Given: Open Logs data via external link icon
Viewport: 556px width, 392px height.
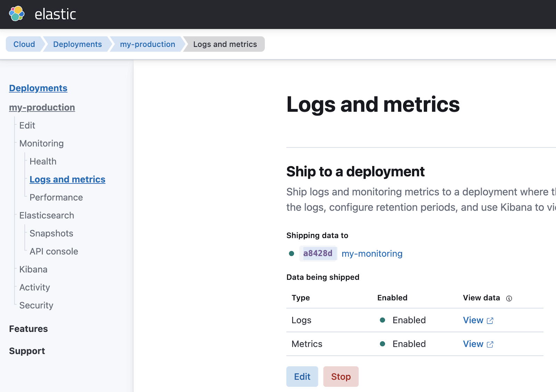Looking at the screenshot, I should (490, 320).
